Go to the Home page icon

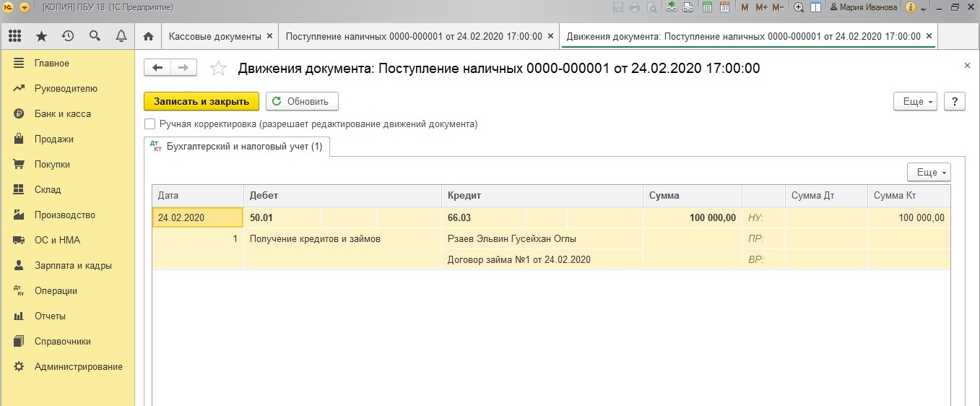tap(148, 36)
